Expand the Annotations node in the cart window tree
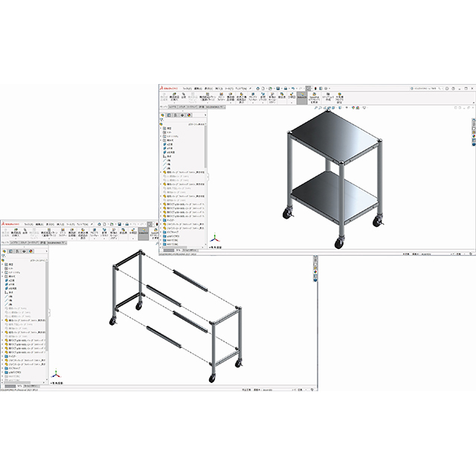Viewport: 476px width, 476px height. click(x=161, y=136)
